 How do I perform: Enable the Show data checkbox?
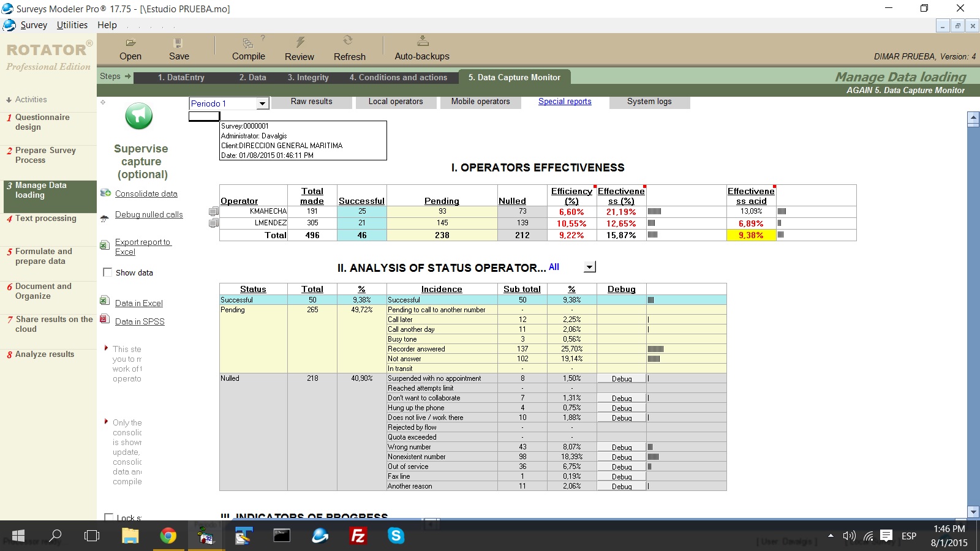click(108, 272)
